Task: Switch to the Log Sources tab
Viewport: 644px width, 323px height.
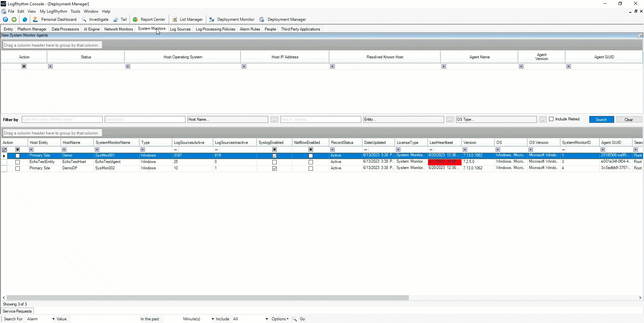Action: (x=180, y=29)
